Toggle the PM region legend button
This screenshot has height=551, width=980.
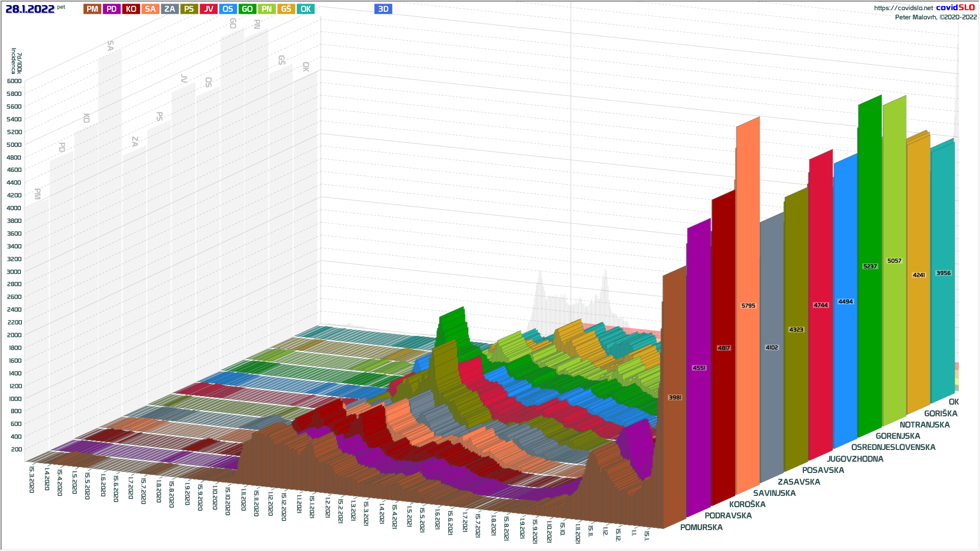click(92, 9)
